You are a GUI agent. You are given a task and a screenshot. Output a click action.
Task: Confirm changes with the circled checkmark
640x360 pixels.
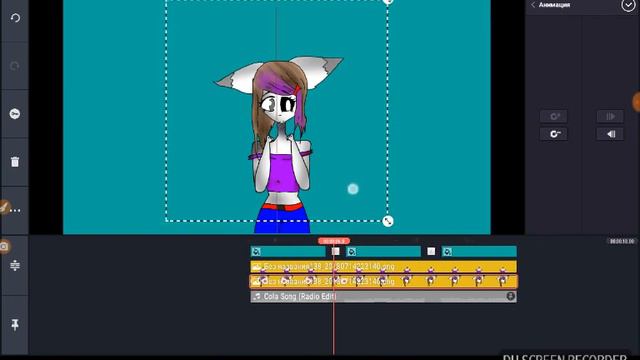click(628, 5)
